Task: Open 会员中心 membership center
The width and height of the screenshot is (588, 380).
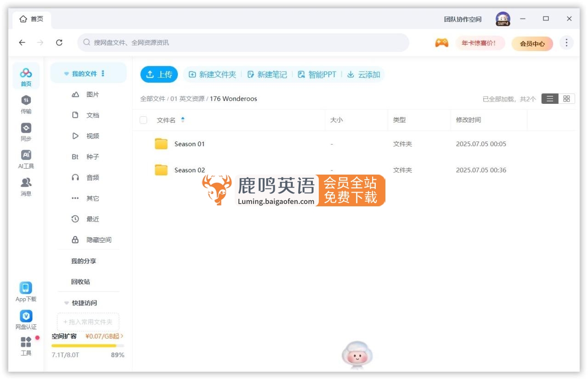Action: [532, 42]
